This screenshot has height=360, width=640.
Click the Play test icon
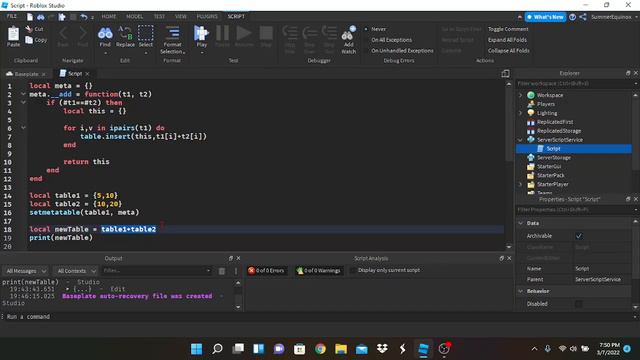pos(201,33)
